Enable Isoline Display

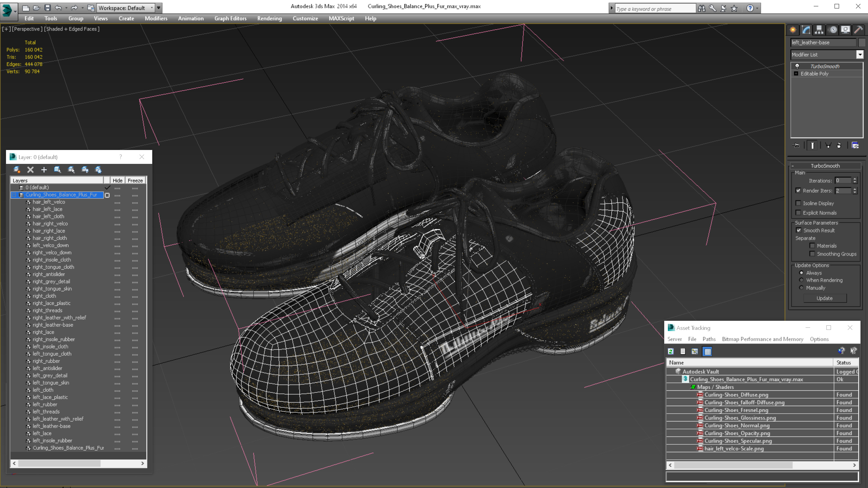(x=798, y=203)
